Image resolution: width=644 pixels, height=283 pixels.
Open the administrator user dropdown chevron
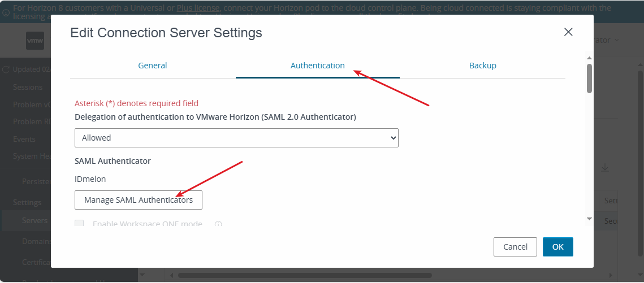tap(617, 40)
